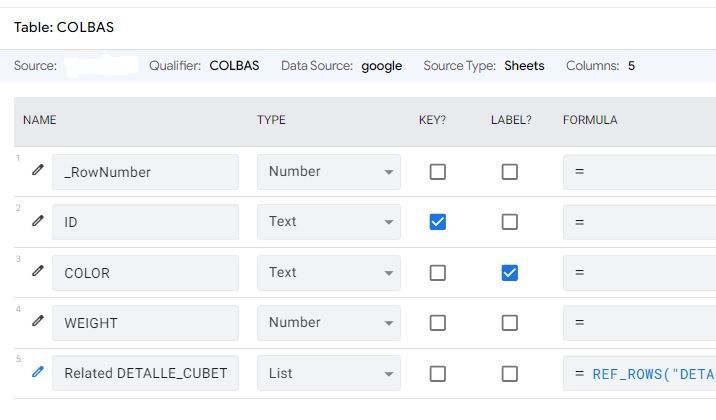The width and height of the screenshot is (716, 420).
Task: Open the _RowNumber type dropdown
Action: pos(329,172)
